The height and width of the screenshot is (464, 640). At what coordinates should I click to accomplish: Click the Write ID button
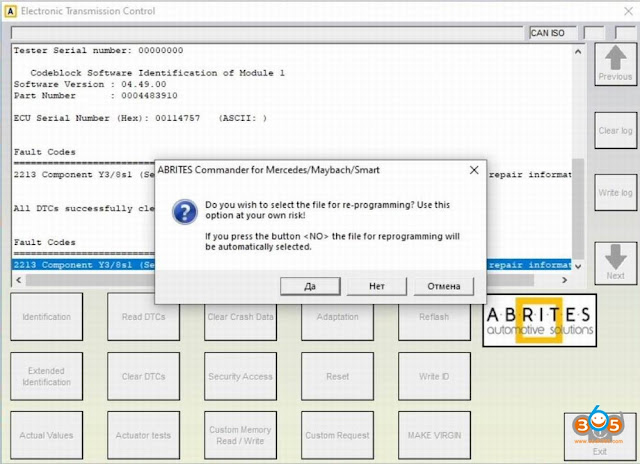tap(434, 376)
